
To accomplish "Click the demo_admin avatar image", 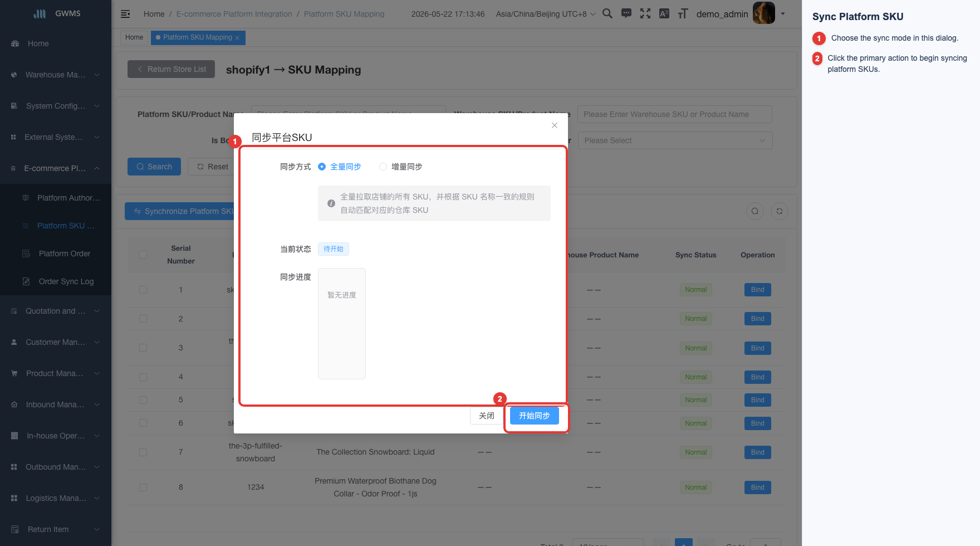I will tap(764, 13).
